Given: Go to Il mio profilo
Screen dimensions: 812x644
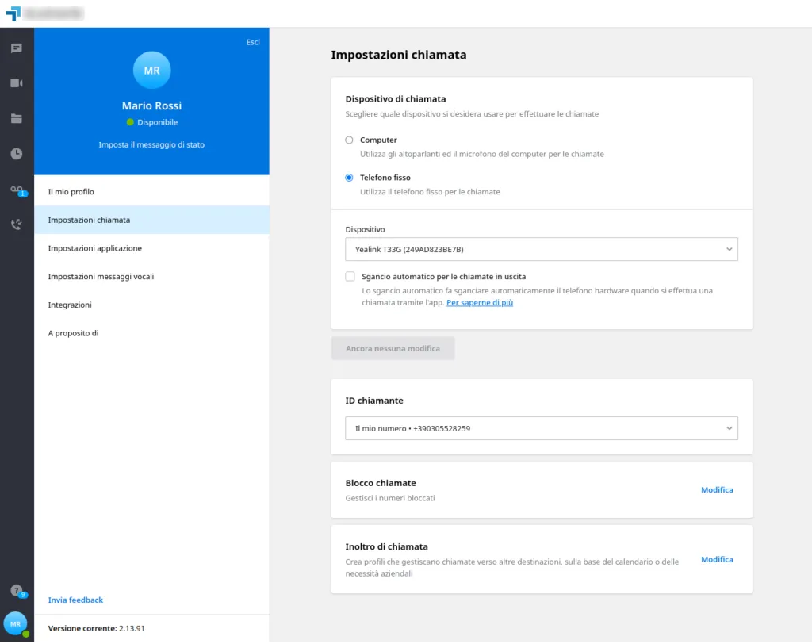Looking at the screenshot, I should [x=151, y=192].
